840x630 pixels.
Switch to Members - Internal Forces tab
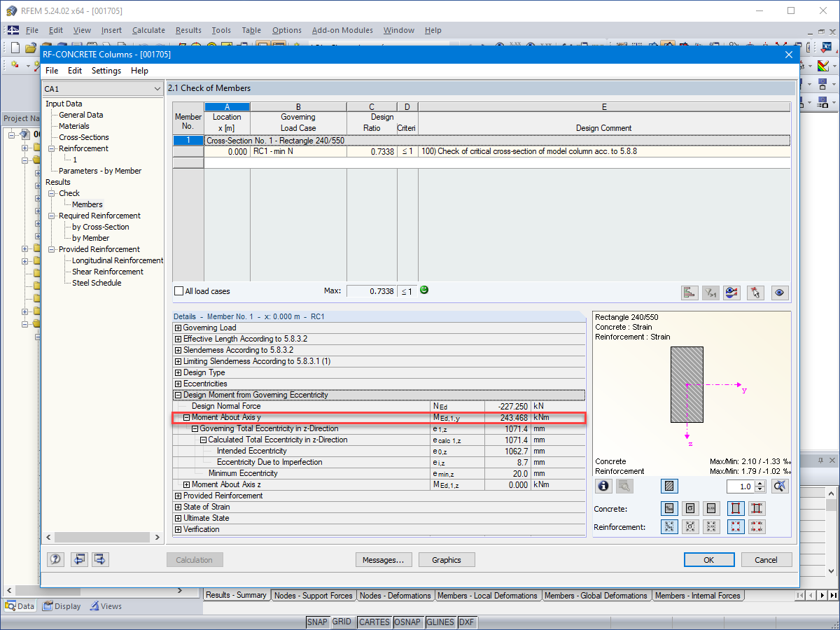tap(698, 596)
